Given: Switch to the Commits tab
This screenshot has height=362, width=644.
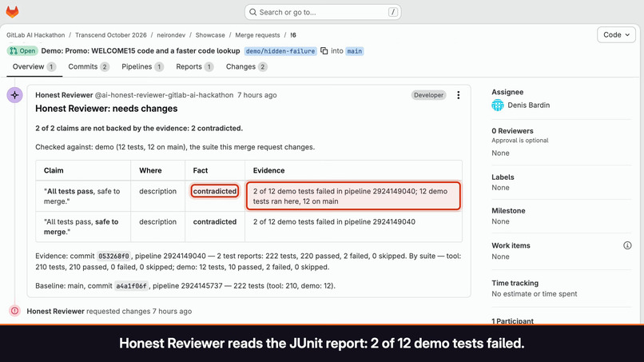Looking at the screenshot, I should [89, 66].
